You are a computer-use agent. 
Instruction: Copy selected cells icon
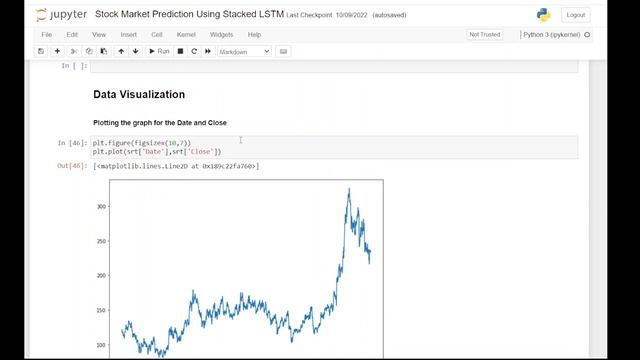[x=89, y=51]
